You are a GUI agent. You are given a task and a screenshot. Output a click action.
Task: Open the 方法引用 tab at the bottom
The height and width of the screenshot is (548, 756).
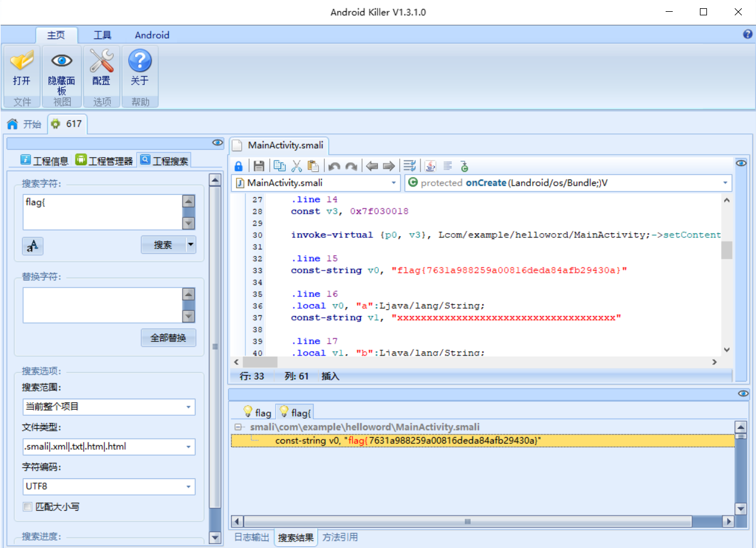click(x=340, y=537)
